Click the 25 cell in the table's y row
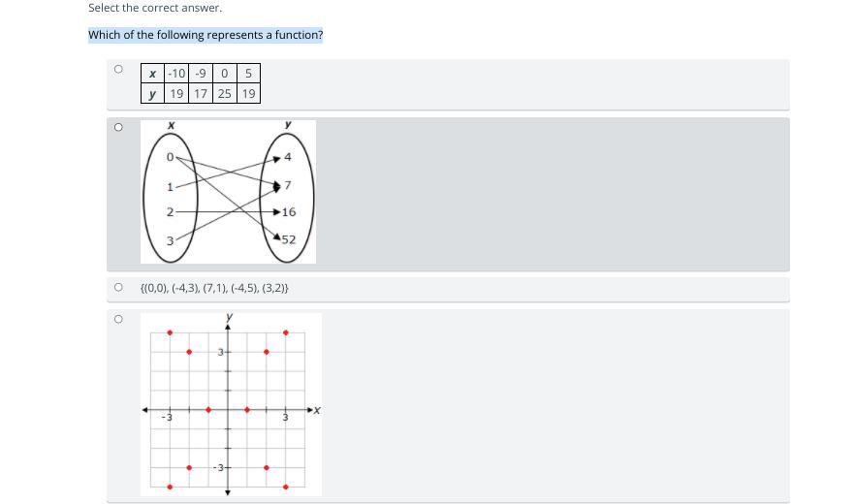 (224, 94)
